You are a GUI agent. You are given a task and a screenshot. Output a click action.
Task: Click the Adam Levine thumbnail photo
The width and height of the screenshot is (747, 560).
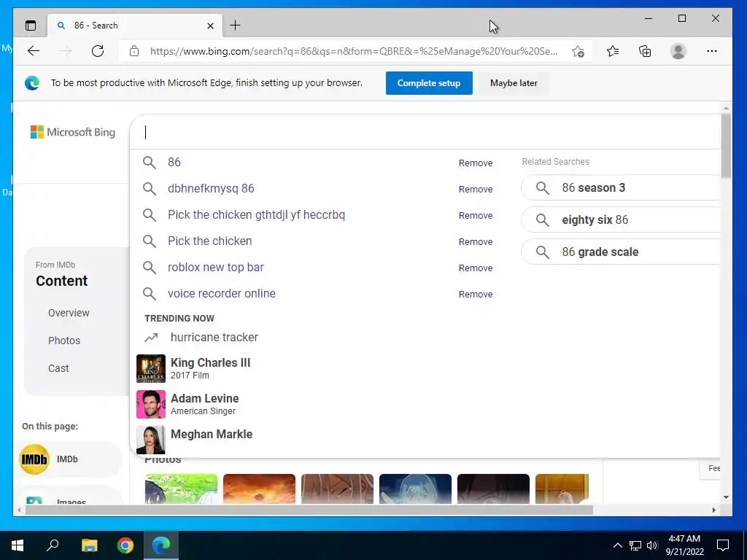[x=150, y=404]
